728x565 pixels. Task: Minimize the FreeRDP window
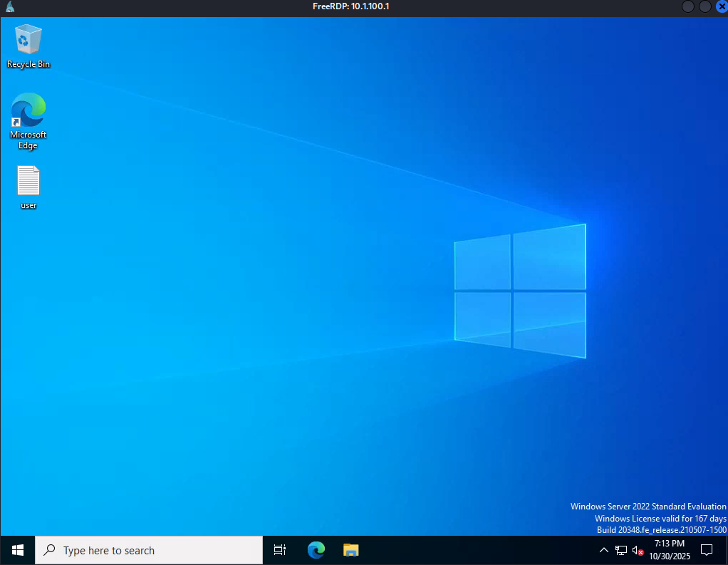coord(688,6)
